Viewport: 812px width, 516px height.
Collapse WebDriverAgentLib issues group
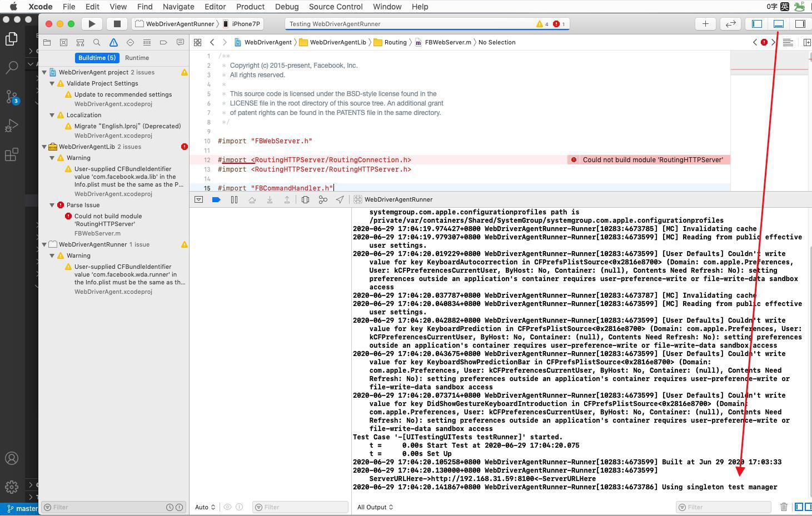pyautogui.click(x=44, y=147)
